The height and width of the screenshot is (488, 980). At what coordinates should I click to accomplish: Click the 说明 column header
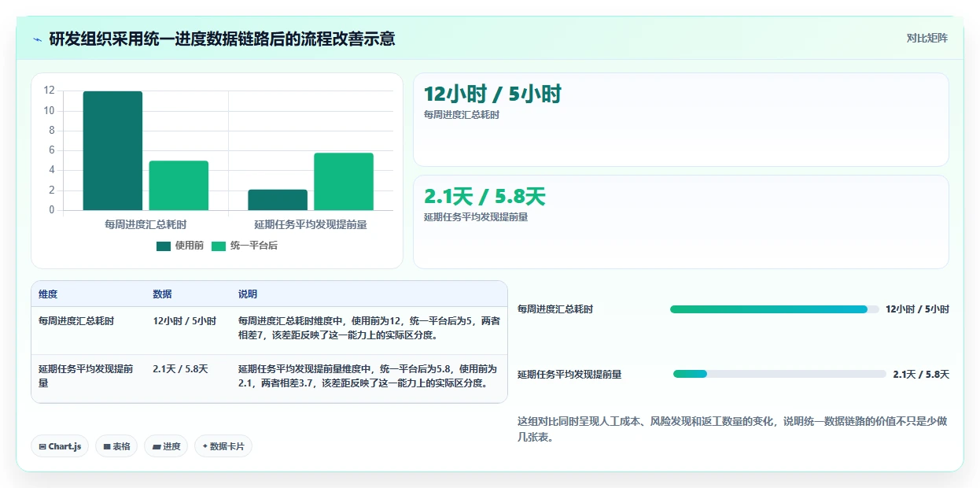click(x=248, y=294)
